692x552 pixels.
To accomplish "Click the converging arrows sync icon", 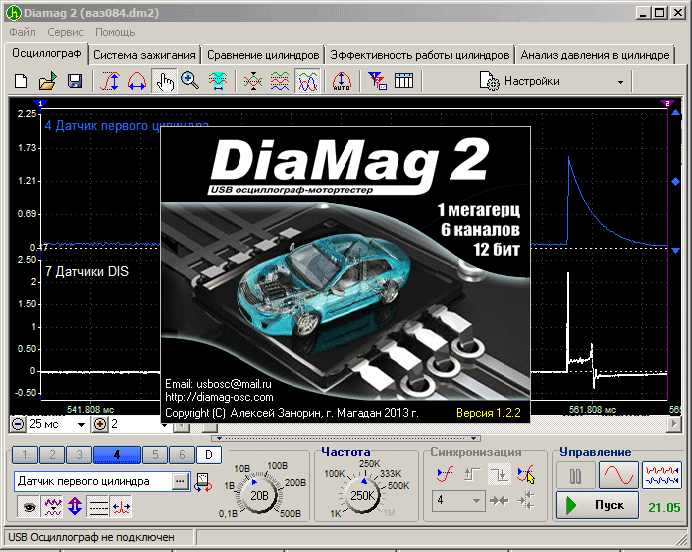I will coord(499,501).
